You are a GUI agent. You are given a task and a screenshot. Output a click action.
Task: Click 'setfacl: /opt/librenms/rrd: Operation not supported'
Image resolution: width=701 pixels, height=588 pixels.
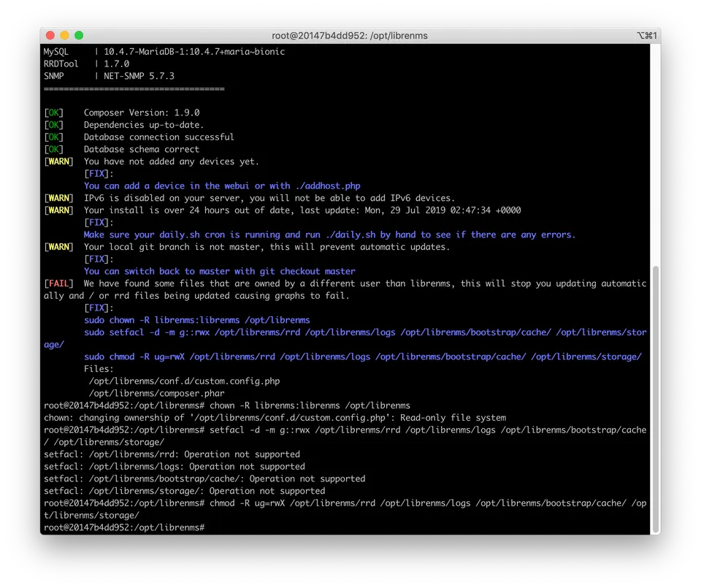172,454
